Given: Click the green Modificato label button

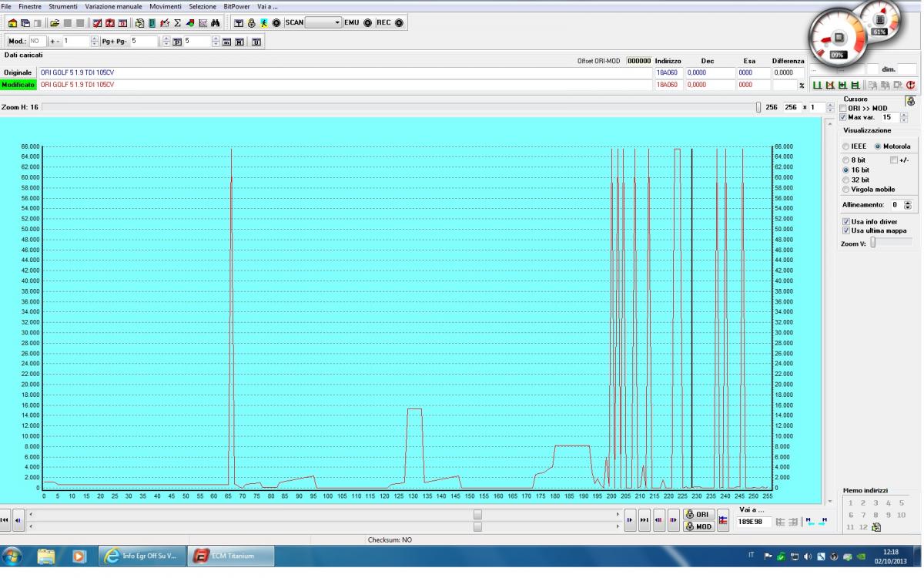Looking at the screenshot, I should pyautogui.click(x=18, y=85).
